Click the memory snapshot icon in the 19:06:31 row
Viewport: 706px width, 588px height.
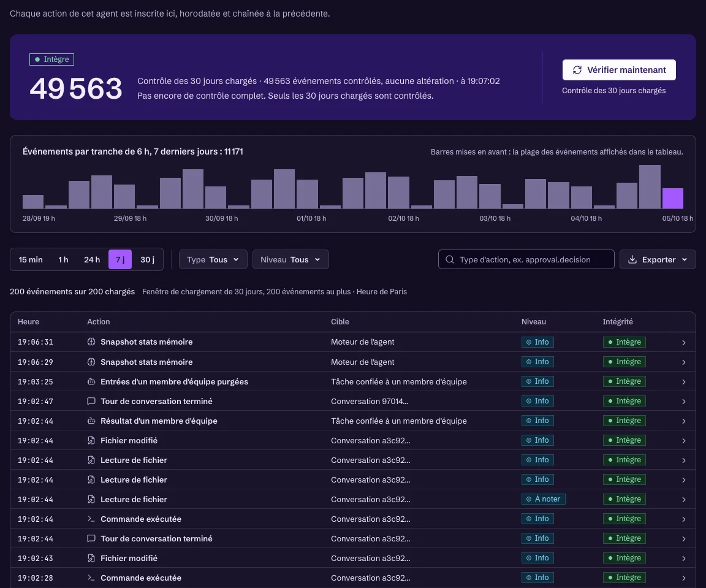pyautogui.click(x=91, y=342)
